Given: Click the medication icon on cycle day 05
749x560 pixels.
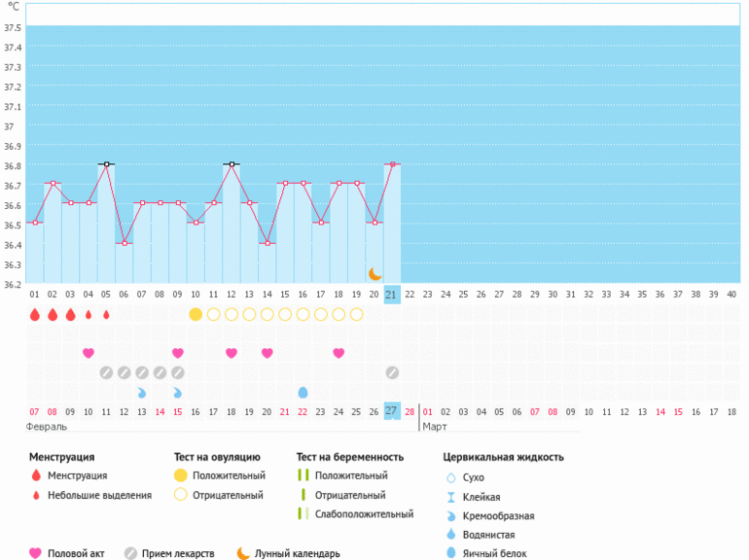Looking at the screenshot, I should 106,372.
